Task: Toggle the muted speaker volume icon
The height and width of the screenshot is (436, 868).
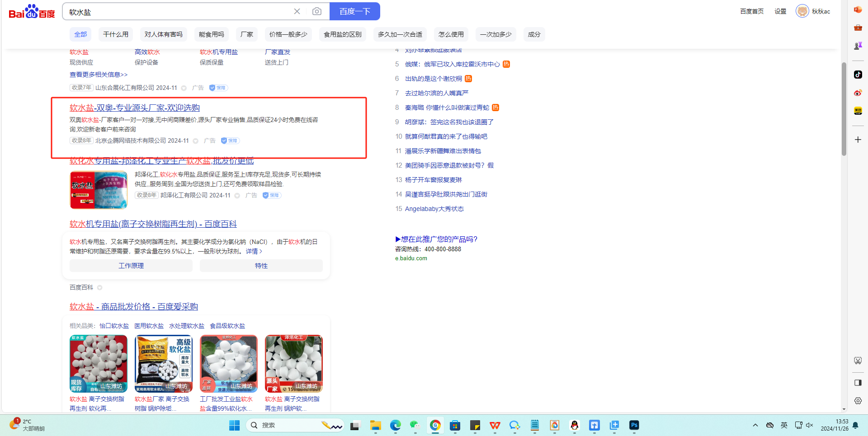Action: (x=810, y=425)
